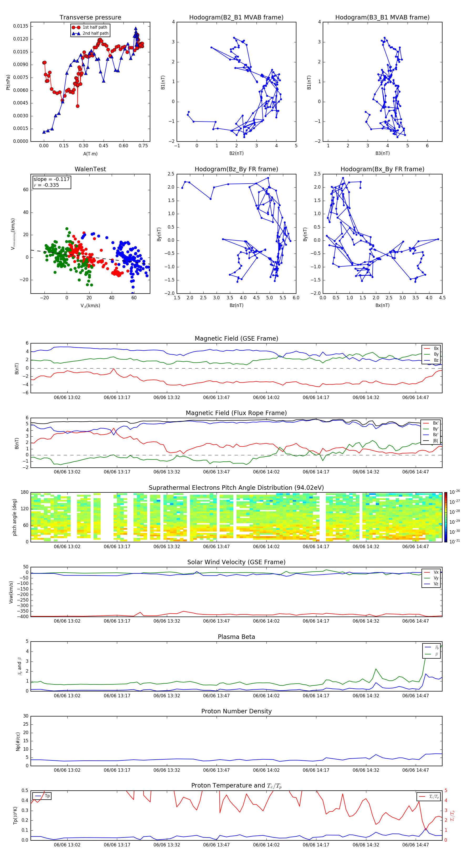Click the '2nd half path' legend entry
Screen dimensions: 473x868
tap(90, 33)
